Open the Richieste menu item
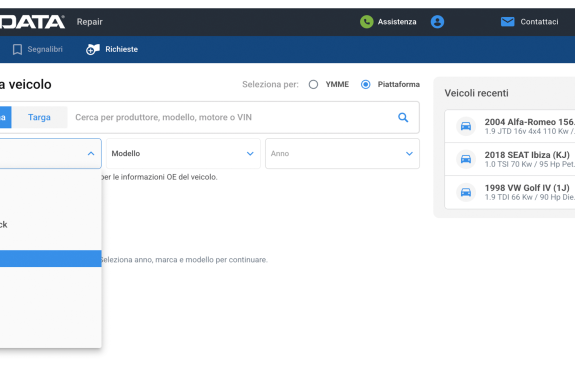The image size is (575, 383). [112, 50]
